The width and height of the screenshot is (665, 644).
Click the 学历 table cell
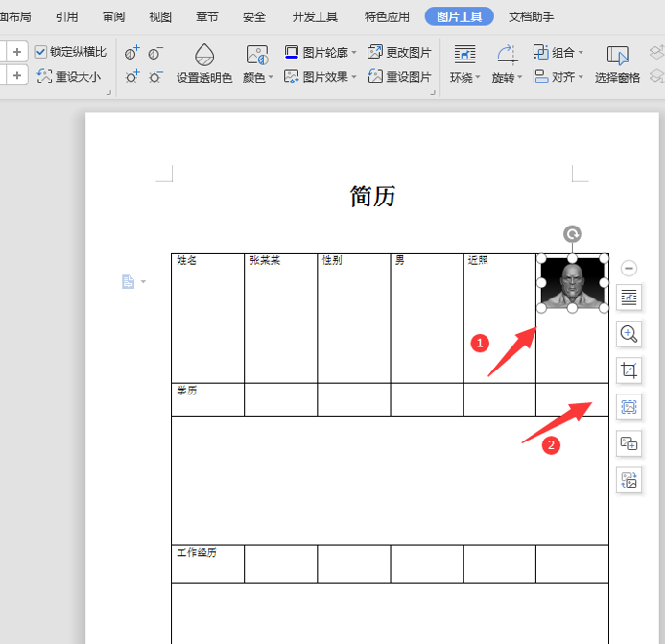pyautogui.click(x=207, y=399)
